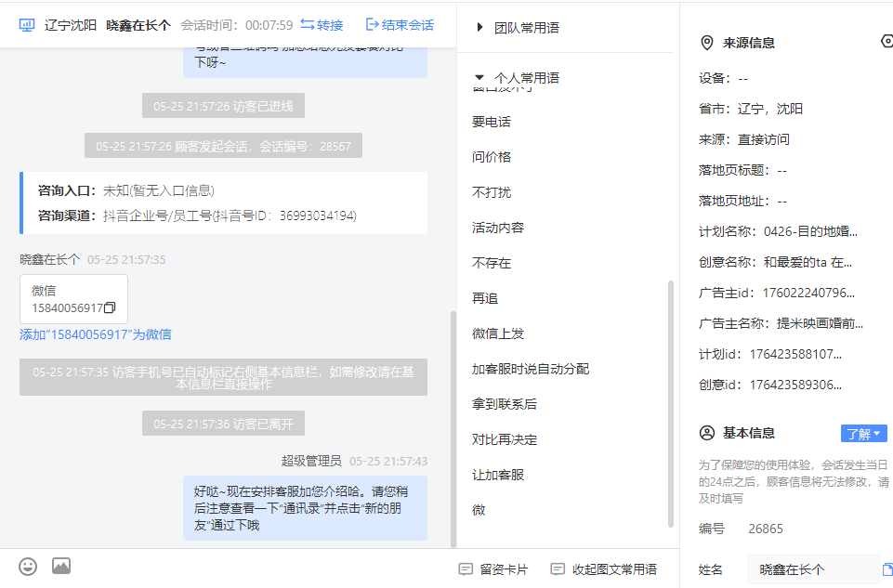Select the 不存在 quick phrase
893x588 pixels.
(x=492, y=263)
